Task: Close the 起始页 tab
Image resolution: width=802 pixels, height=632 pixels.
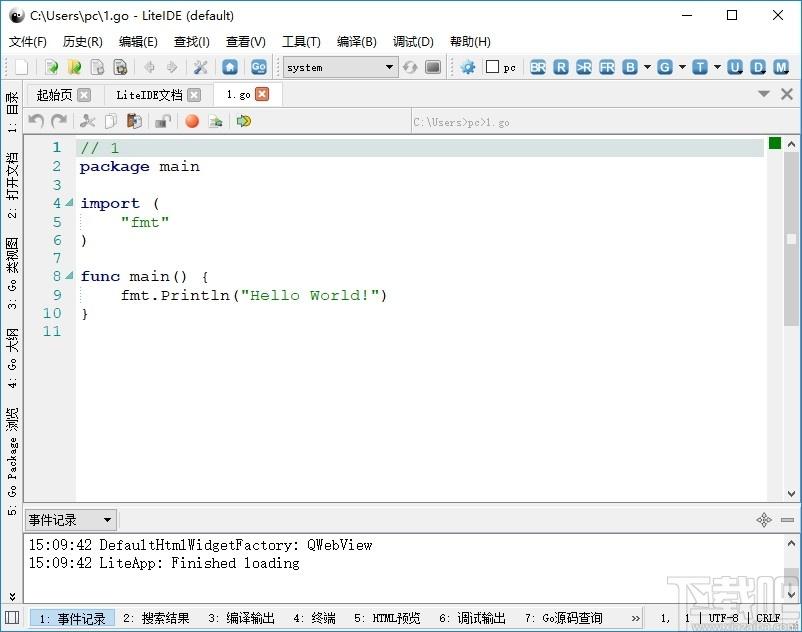Action: pyautogui.click(x=84, y=95)
